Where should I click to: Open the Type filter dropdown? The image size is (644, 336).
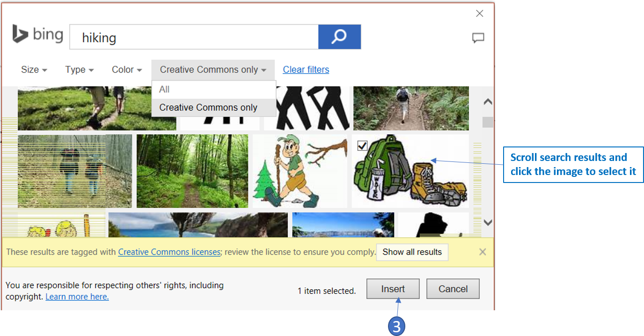79,70
